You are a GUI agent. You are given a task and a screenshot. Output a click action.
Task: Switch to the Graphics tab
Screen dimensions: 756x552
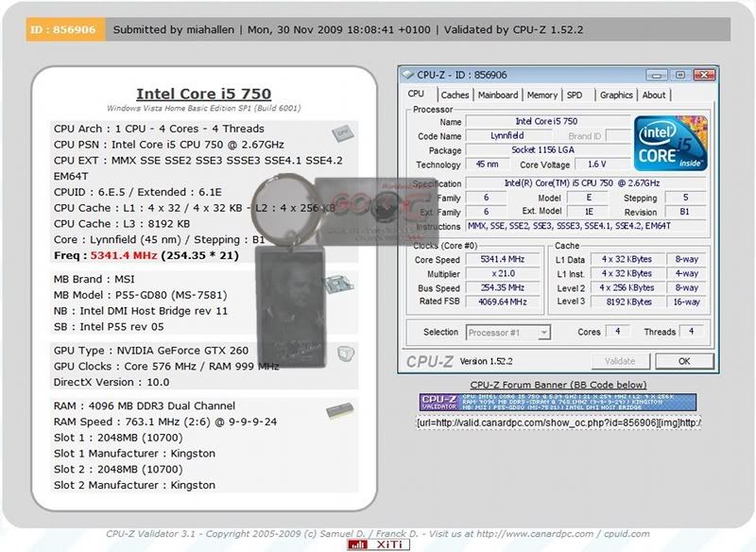point(616,95)
